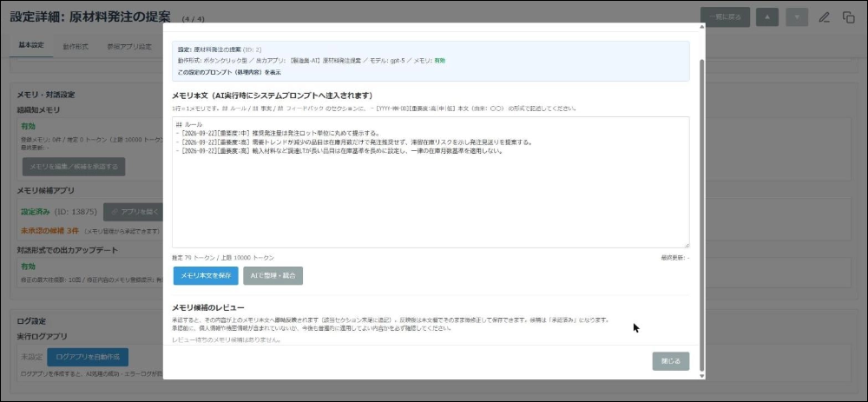This screenshot has width=868, height=402.
Task: Click the 未設定 status beside the log app button
Action: click(x=31, y=357)
